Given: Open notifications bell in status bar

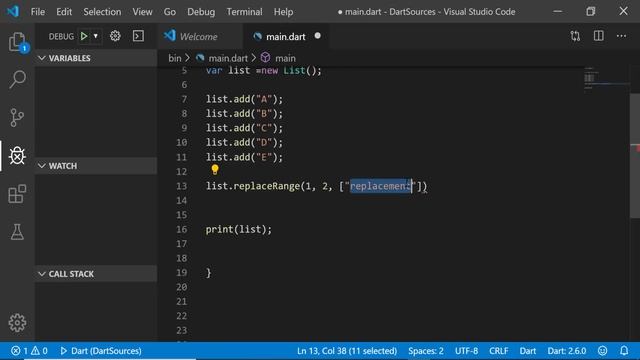Looking at the screenshot, I should (624, 351).
